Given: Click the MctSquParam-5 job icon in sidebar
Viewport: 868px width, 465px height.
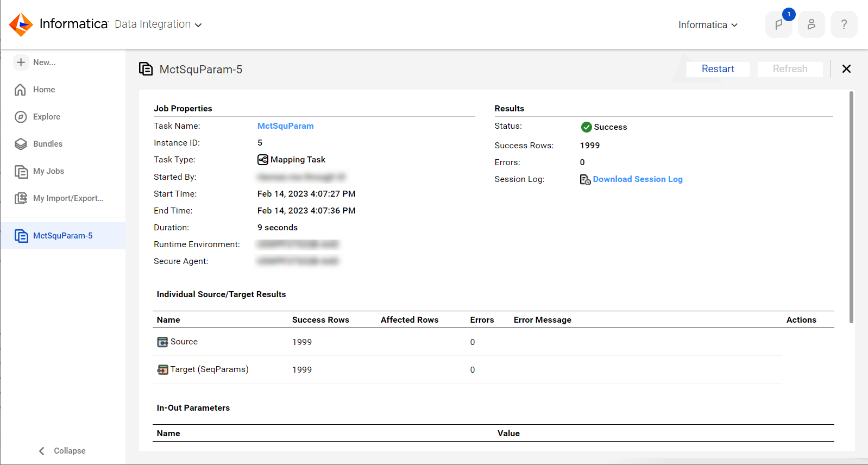Looking at the screenshot, I should point(21,236).
